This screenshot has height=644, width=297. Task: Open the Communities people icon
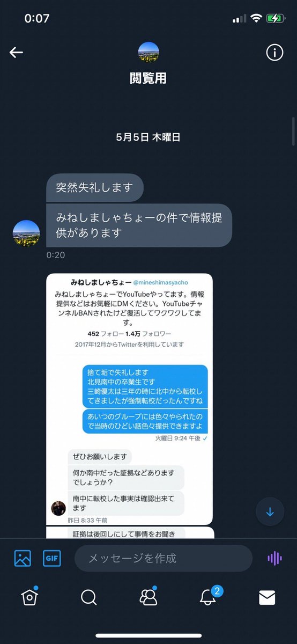coord(148,597)
